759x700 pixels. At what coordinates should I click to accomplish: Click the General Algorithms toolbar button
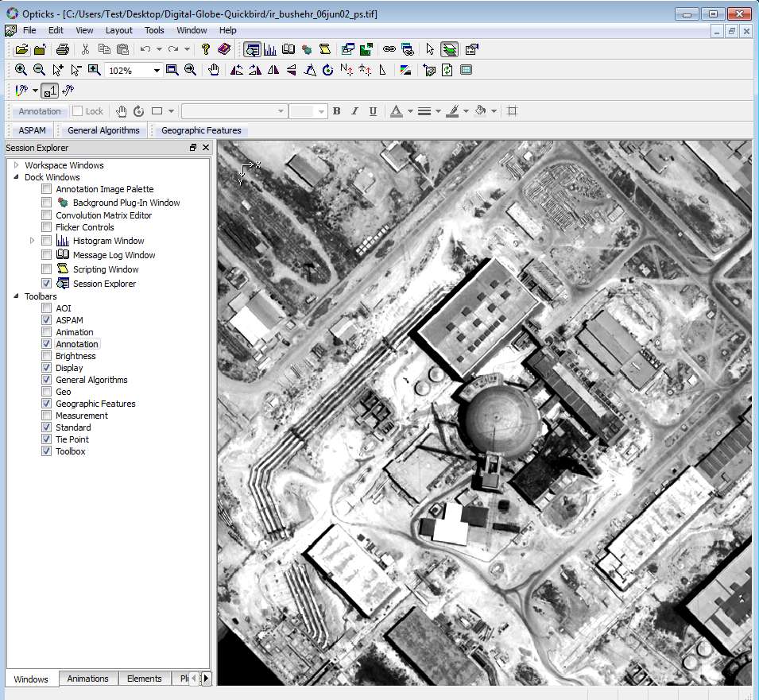tap(103, 130)
